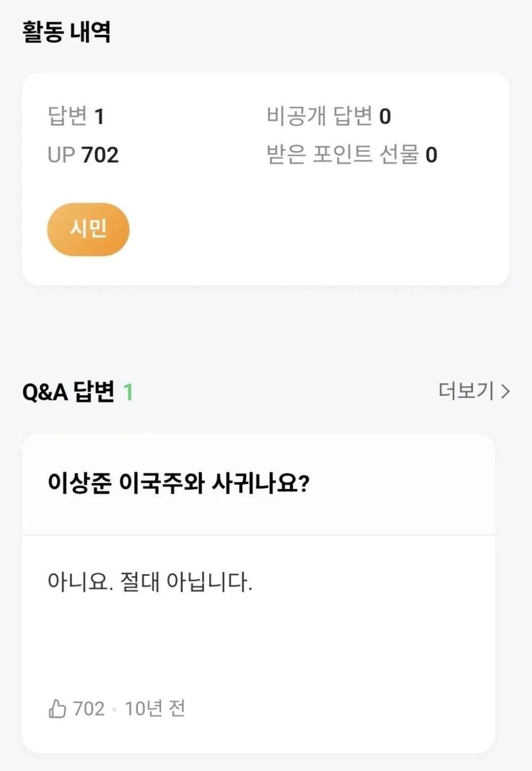The height and width of the screenshot is (771, 532).
Task: Open 더보기 for Q&A answers
Action: click(x=466, y=391)
